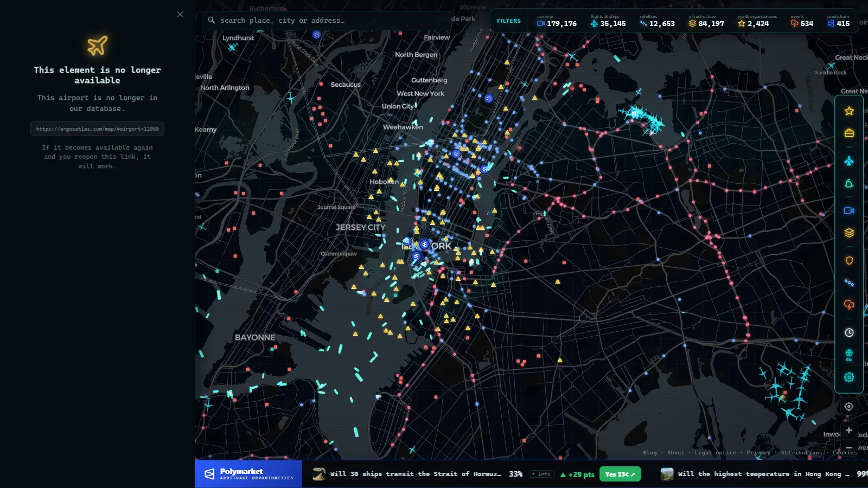Screen dimensions: 868x488
Task: Toggle the cameras 179,176 filter
Action: (557, 21)
